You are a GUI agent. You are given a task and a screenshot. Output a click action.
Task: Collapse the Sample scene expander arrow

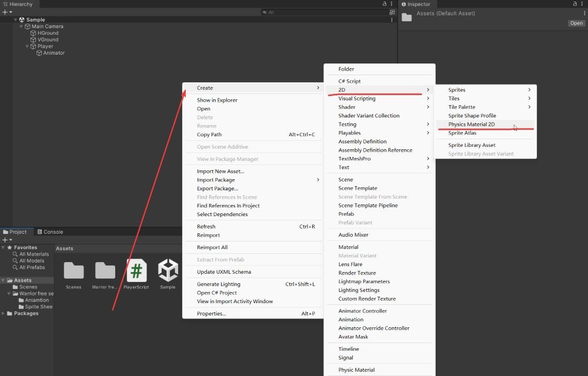click(15, 20)
